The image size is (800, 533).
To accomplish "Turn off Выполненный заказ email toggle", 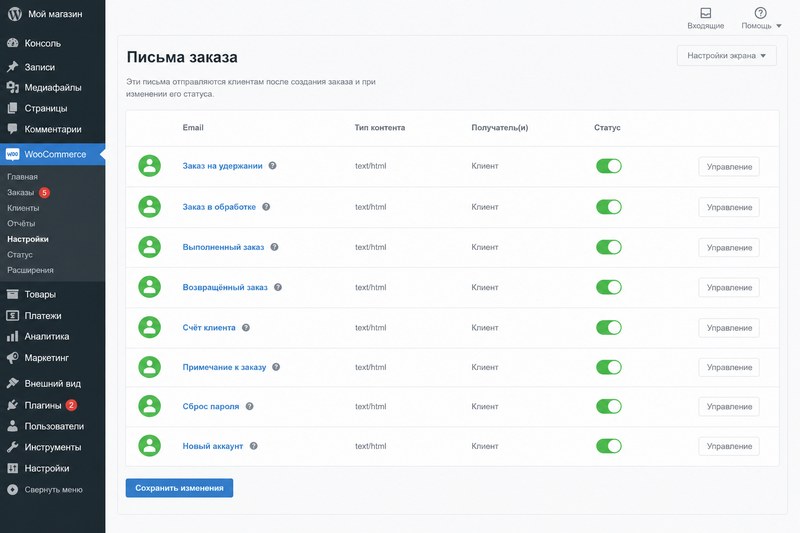I will [609, 247].
